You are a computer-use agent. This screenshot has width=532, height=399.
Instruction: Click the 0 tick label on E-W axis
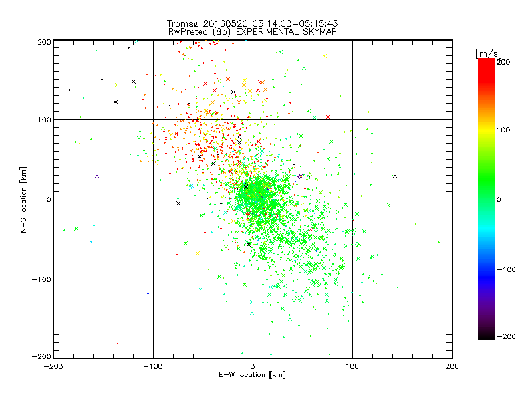[253, 366]
